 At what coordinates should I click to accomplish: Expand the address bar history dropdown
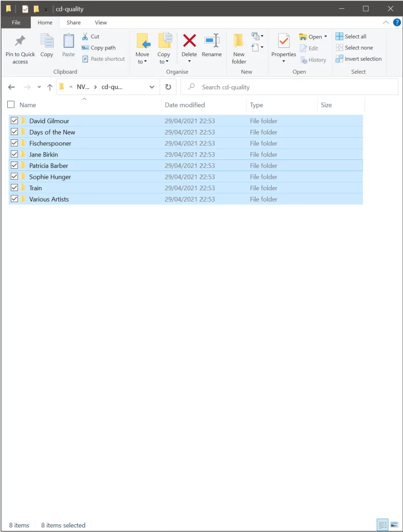click(x=152, y=87)
